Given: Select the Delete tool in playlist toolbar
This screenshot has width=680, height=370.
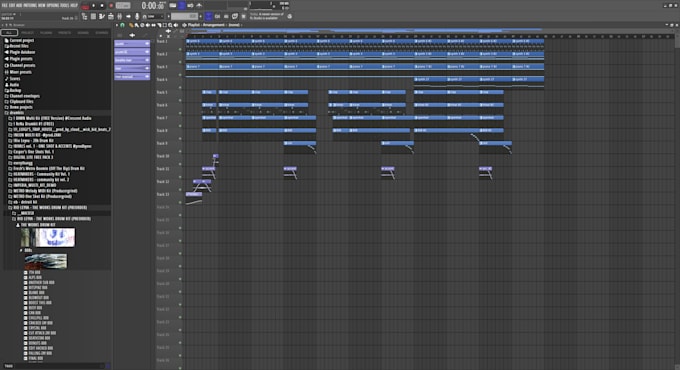Looking at the screenshot, I should tap(142, 25).
